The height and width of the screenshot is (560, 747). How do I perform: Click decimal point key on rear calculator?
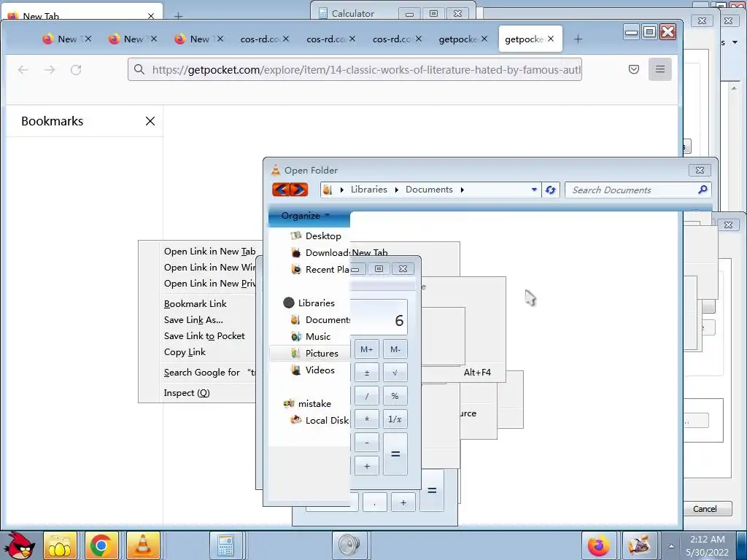(374, 503)
